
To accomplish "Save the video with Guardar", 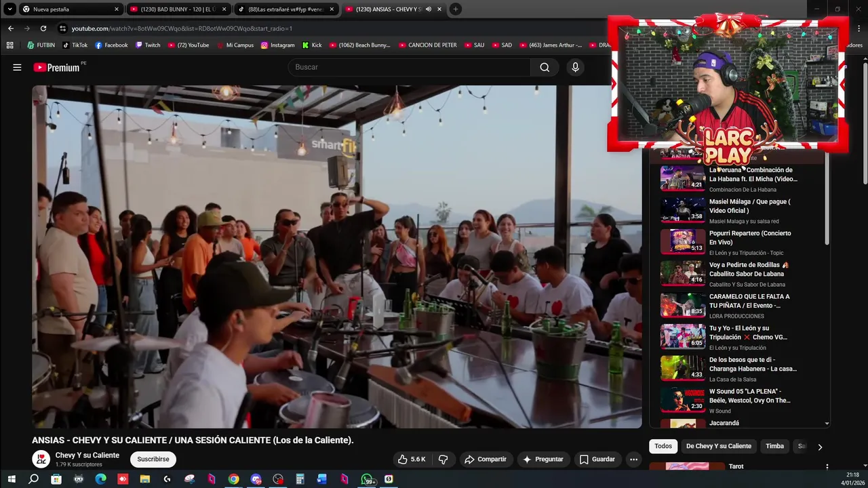I will tap(597, 459).
